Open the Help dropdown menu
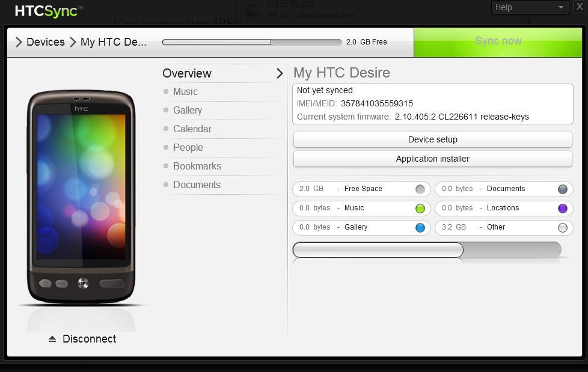The width and height of the screenshot is (588, 372). click(530, 7)
